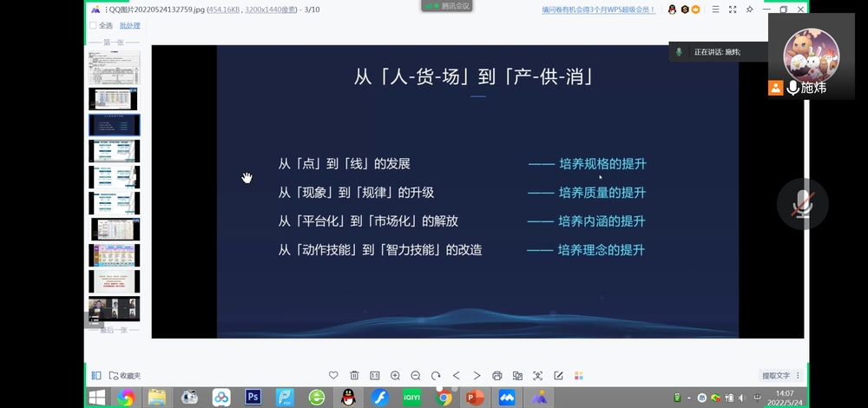Screen dimensions: 868x408
Task: Toggle the thumbnail sidebar panel icon
Action: (96, 375)
